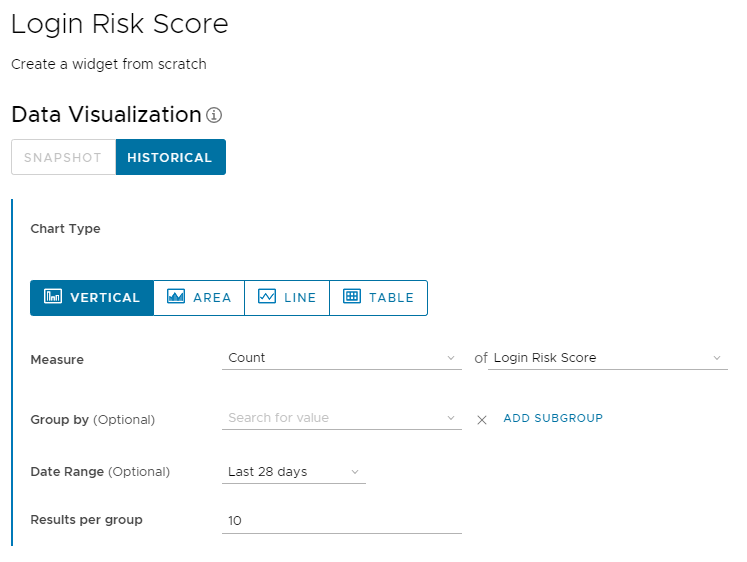Toggle the Historical visualization mode
The height and width of the screenshot is (562, 747).
click(x=170, y=158)
